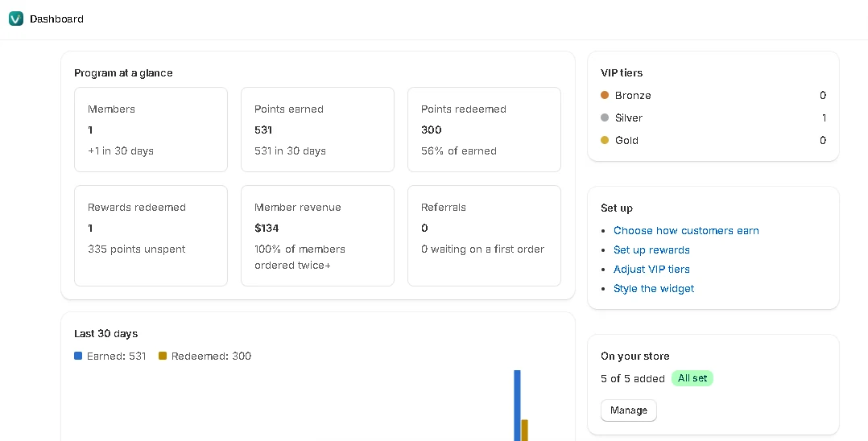Click the '$134' revenue value
868x441 pixels.
267,228
